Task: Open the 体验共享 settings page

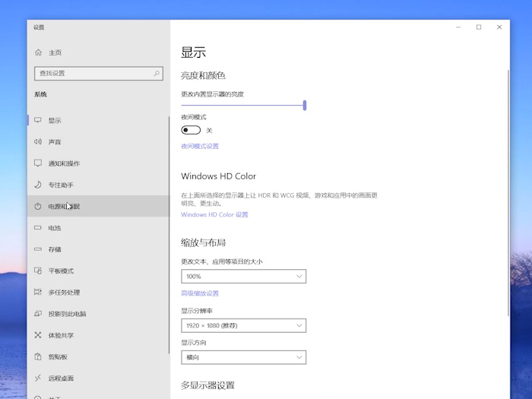Action: pos(98,335)
